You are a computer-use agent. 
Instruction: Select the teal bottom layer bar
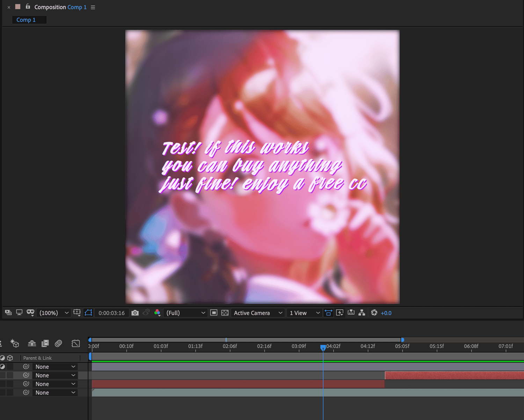pyautogui.click(x=308, y=392)
